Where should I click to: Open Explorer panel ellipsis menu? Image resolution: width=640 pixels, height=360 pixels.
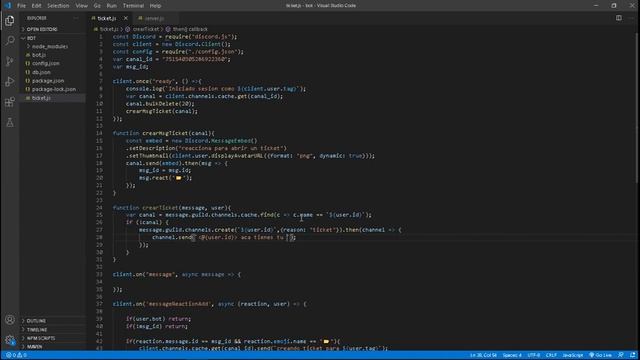tap(76, 18)
